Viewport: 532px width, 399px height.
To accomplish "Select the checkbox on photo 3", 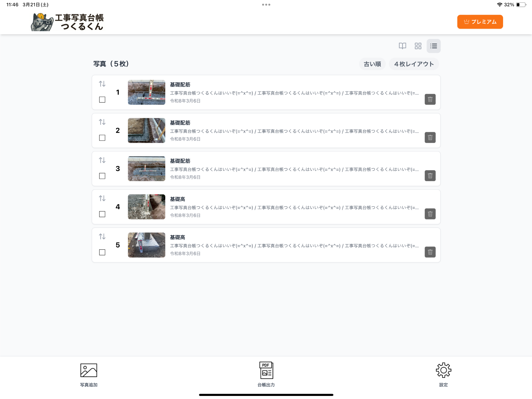I will pos(102,176).
